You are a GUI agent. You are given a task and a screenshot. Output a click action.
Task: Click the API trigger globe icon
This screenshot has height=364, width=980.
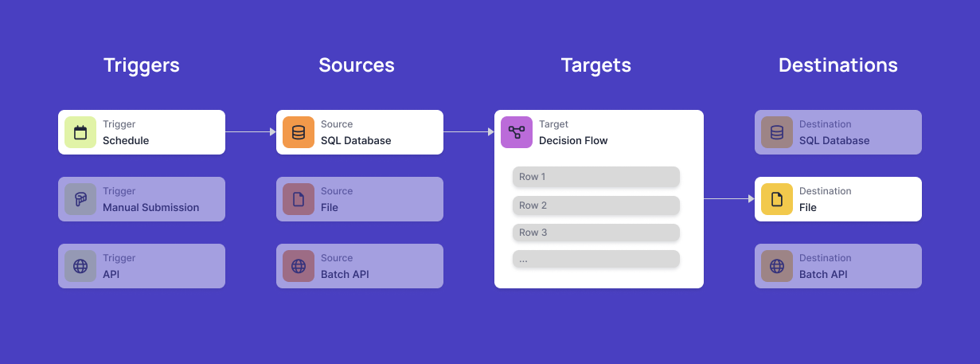[80, 266]
